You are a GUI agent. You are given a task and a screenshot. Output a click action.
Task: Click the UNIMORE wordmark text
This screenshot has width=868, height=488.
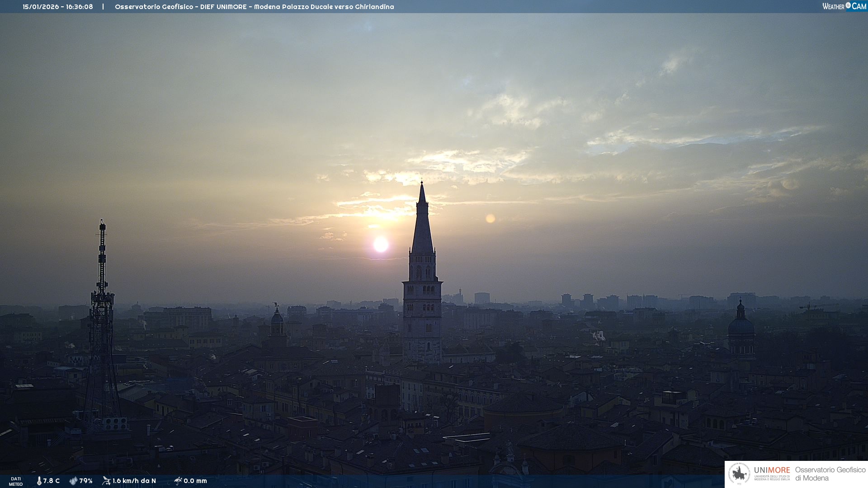coord(772,470)
